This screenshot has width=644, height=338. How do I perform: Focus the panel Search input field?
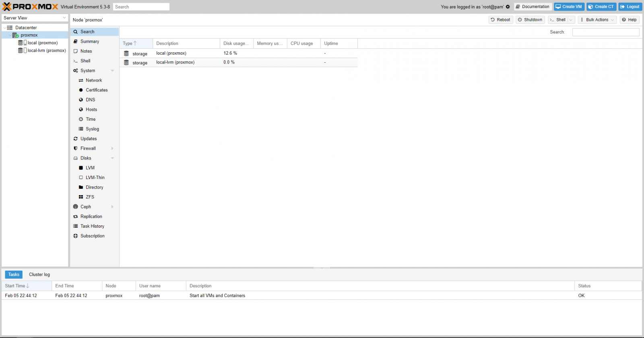[606, 32]
